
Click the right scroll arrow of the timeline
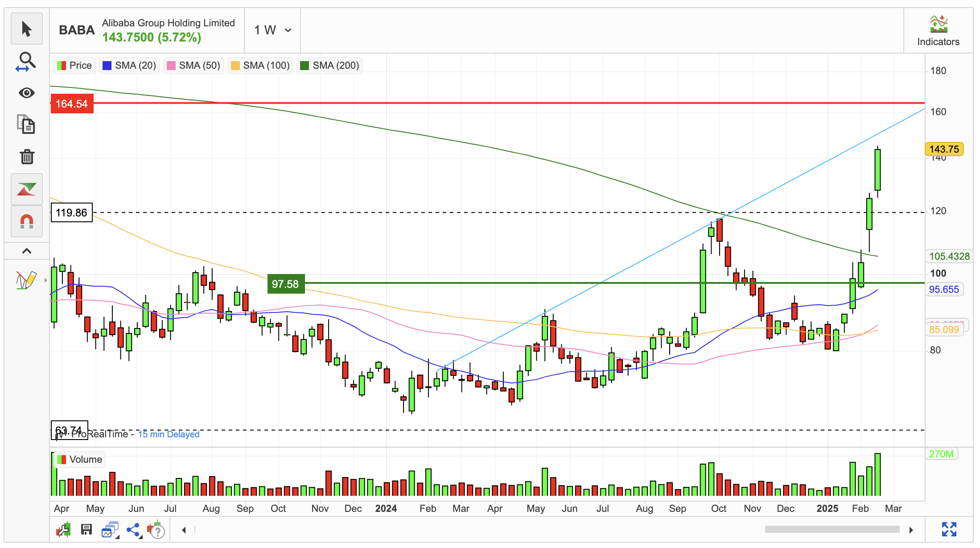pyautogui.click(x=911, y=530)
